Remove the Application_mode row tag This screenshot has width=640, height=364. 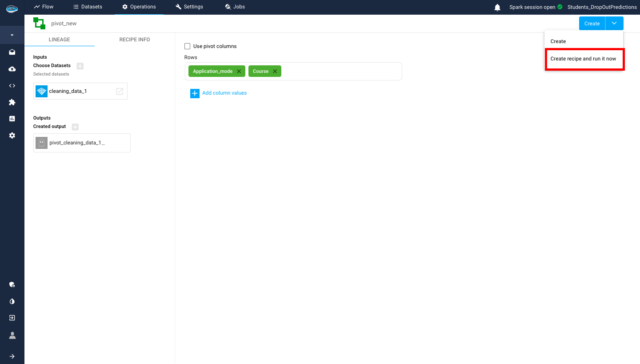pyautogui.click(x=239, y=71)
